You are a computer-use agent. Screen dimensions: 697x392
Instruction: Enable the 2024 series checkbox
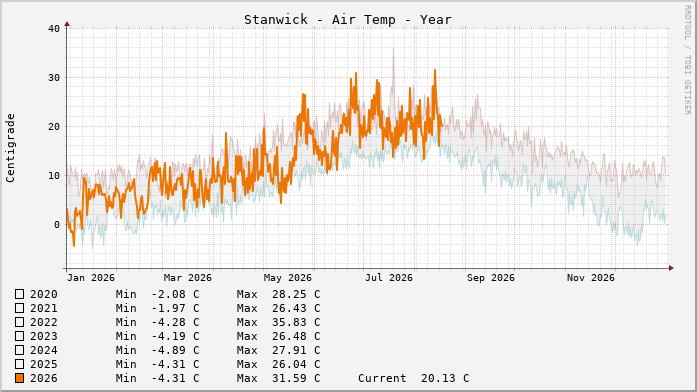click(x=20, y=350)
